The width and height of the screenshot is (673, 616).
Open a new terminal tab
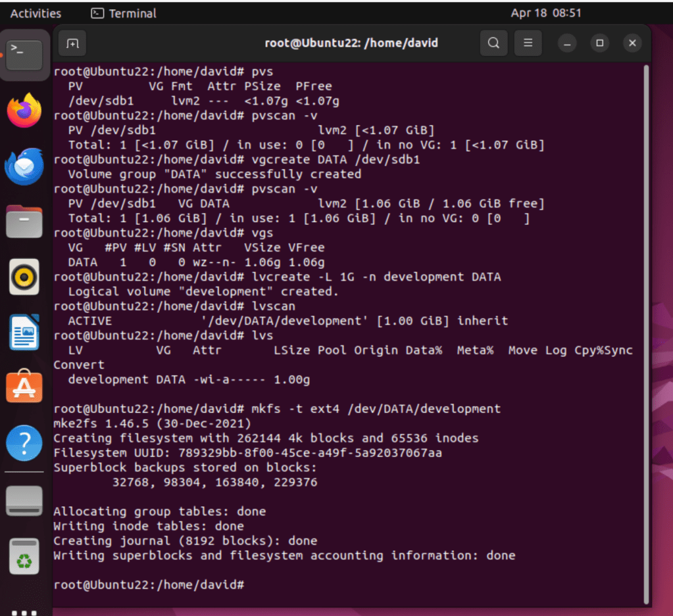[72, 43]
